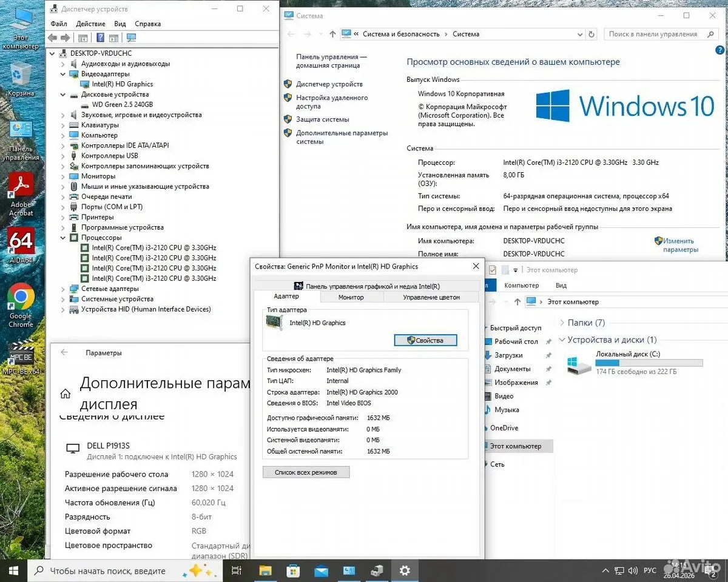728x582 pixels.
Task: Click the help icon in Device Manager toolbar
Action: 100,38
